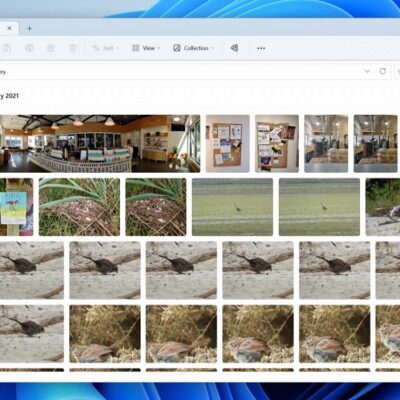This screenshot has width=400, height=400.
Task: Select the first corkboard photo thumbnail
Action: coord(228,144)
